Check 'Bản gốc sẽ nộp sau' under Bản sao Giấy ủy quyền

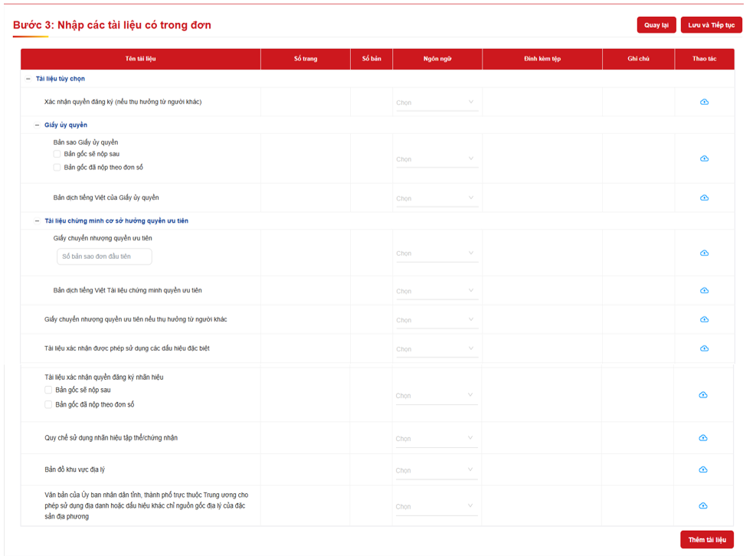click(57, 154)
